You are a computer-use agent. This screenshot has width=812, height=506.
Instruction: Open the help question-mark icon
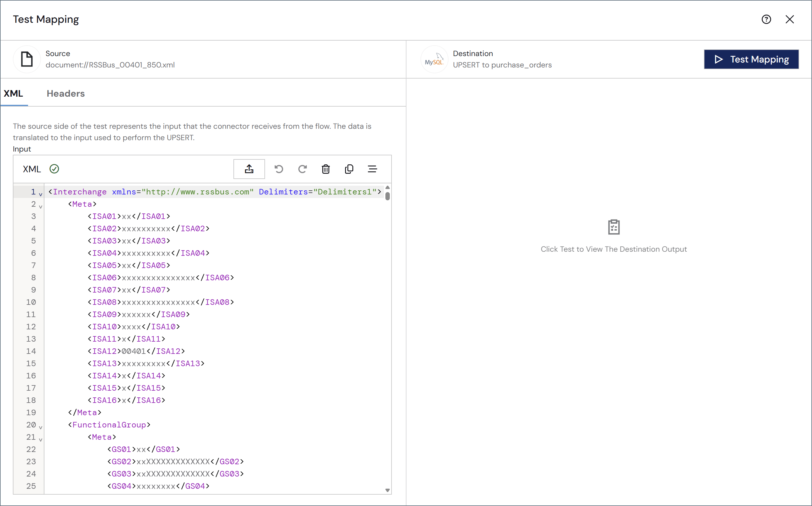(766, 19)
